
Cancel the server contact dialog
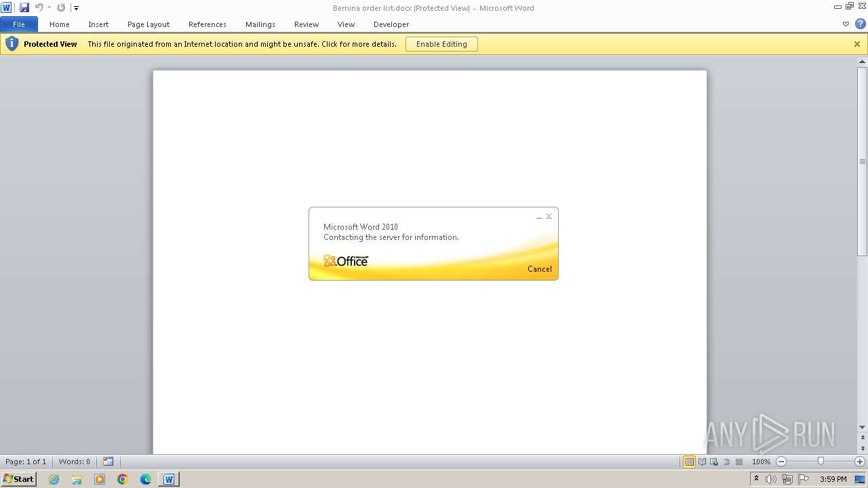(540, 269)
